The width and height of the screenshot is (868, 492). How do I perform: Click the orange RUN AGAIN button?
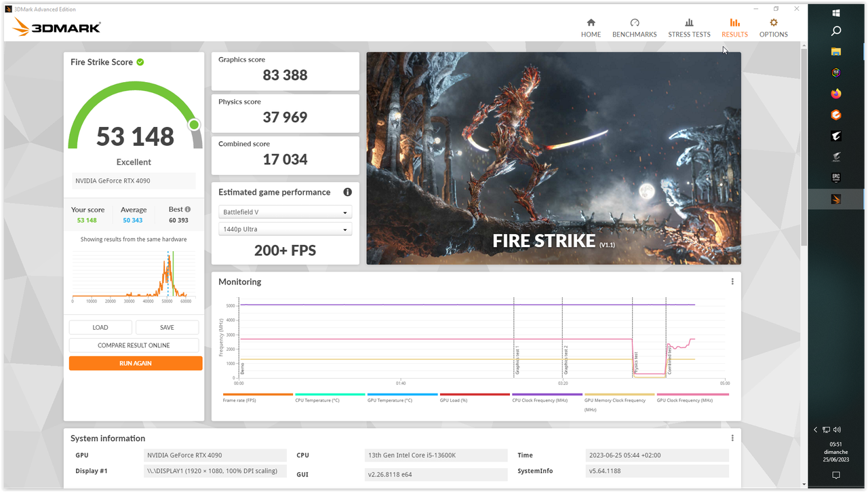coord(136,363)
